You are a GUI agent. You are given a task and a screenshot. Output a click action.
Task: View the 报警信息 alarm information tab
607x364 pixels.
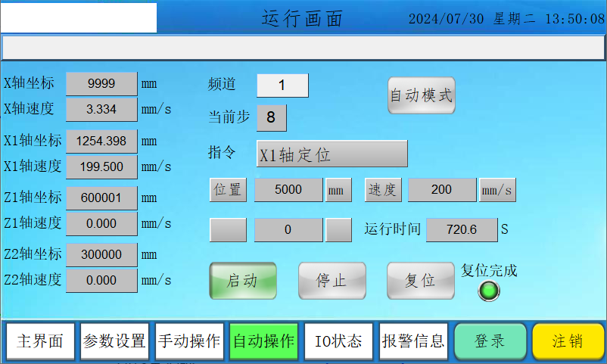coord(413,341)
